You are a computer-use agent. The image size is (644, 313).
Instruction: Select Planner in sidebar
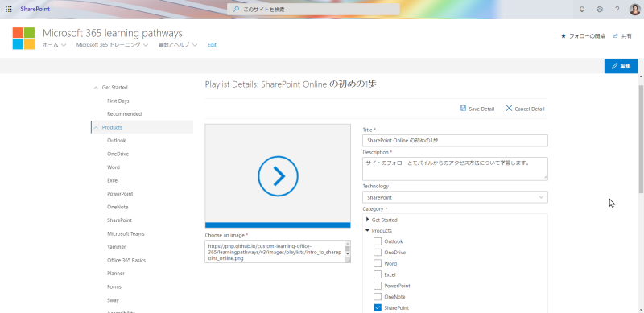116,273
